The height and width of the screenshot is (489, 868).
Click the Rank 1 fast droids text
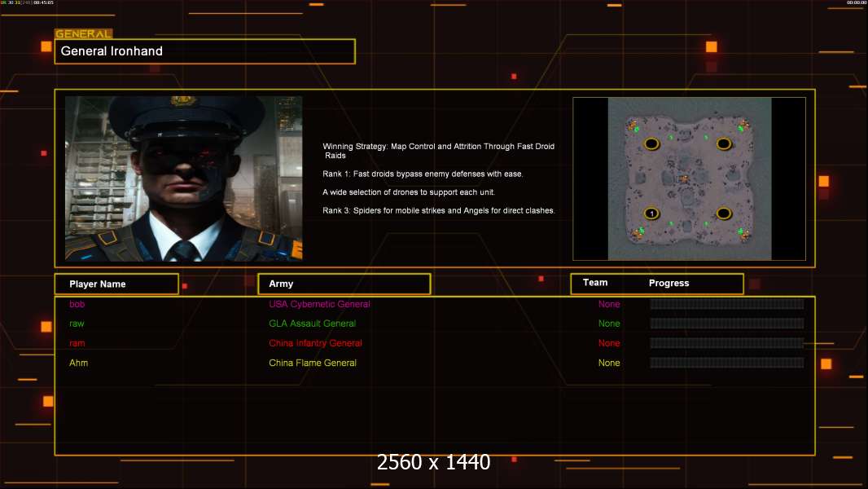pyautogui.click(x=423, y=174)
